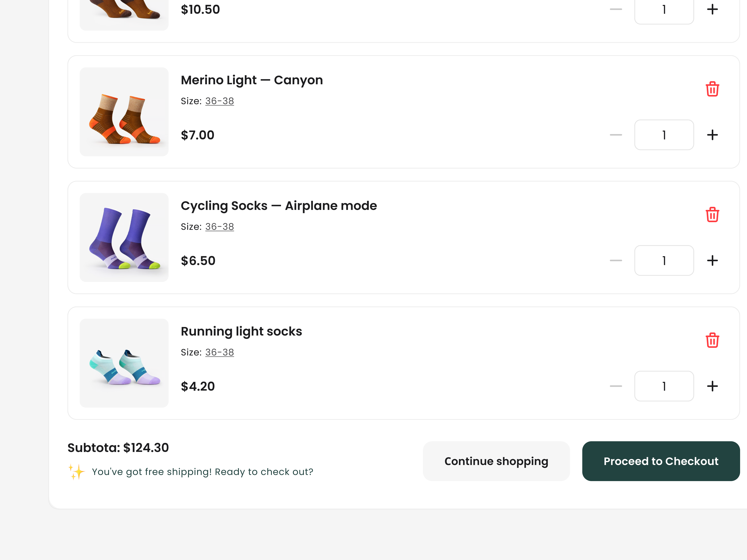Click the Cycling Socks quantity input field
This screenshot has height=560, width=747.
(664, 260)
